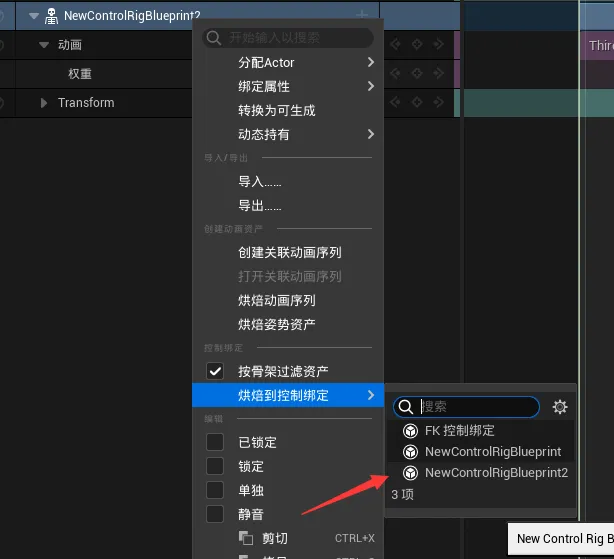
Task: Click the FK 控制绑定 control rig icon
Action: coord(410,431)
